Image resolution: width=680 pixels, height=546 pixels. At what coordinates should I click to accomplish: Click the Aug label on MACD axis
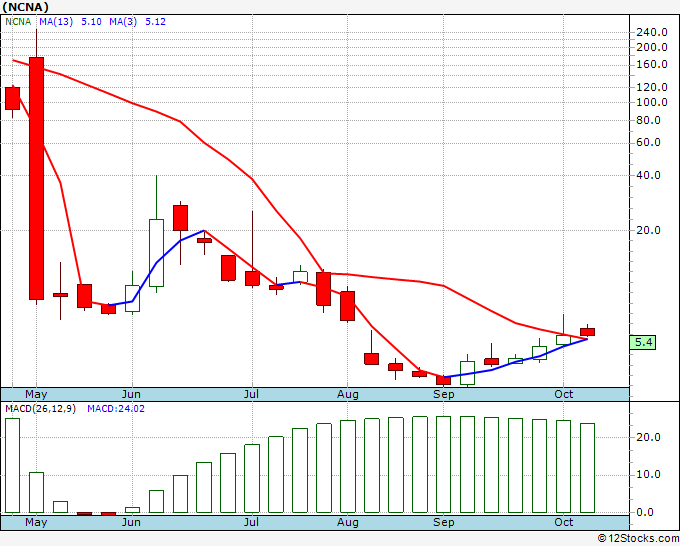pos(348,522)
